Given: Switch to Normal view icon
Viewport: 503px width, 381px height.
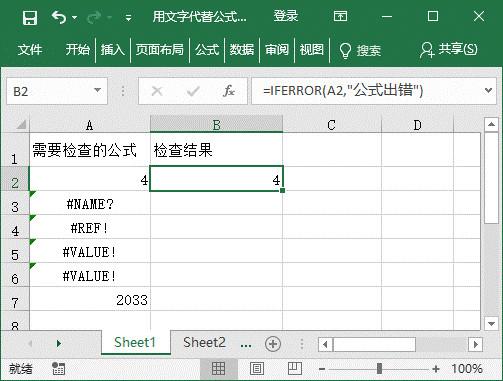Looking at the screenshot, I should coord(219,369).
